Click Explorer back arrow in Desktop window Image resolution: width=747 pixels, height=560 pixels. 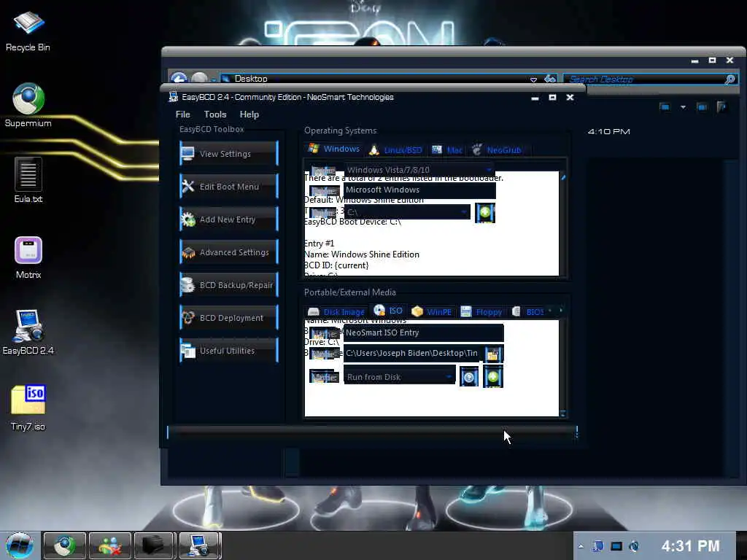coord(179,79)
